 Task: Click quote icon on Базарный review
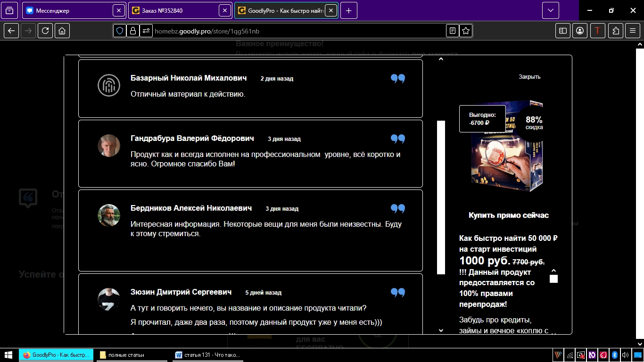click(398, 79)
